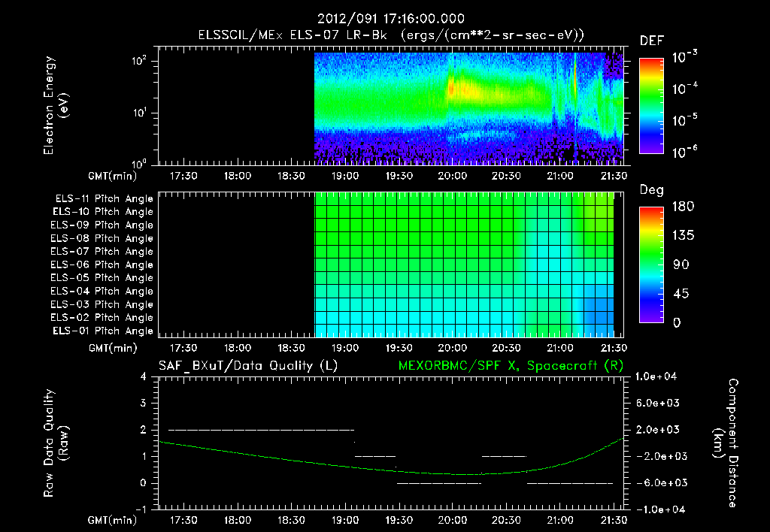
Task: Click the 20:00 tick label under spectrogram
Action: coord(452,176)
